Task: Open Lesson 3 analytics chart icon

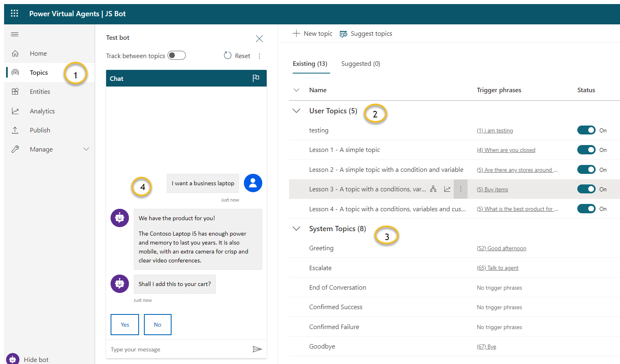Action: click(x=447, y=189)
